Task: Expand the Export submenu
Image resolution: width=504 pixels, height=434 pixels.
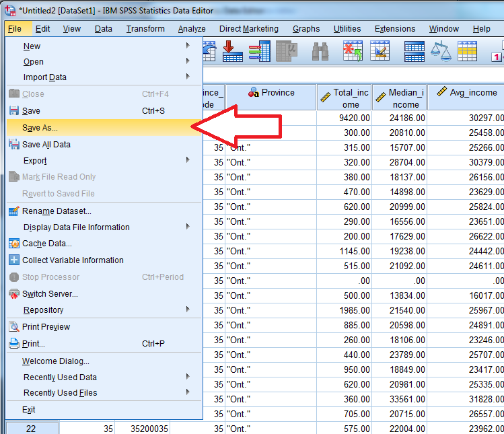Action: 104,160
